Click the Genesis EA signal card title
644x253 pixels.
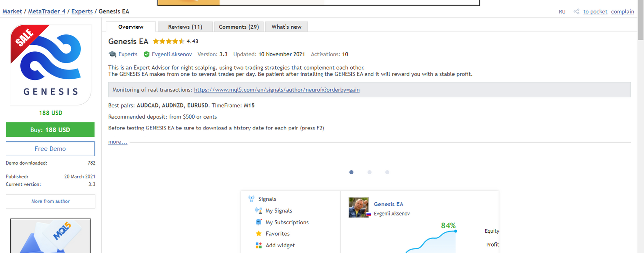coord(388,204)
